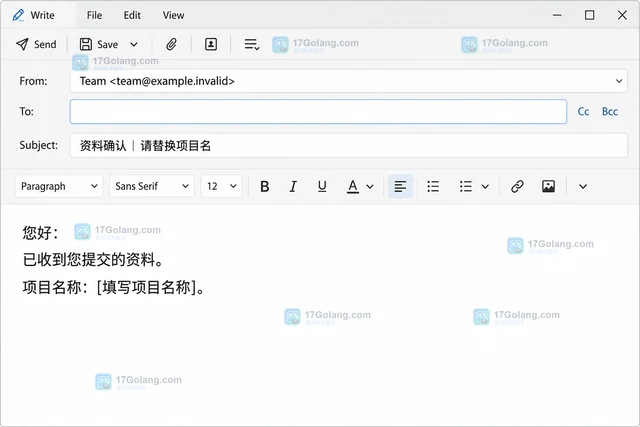Open the Sans Serif font dropdown

[152, 186]
